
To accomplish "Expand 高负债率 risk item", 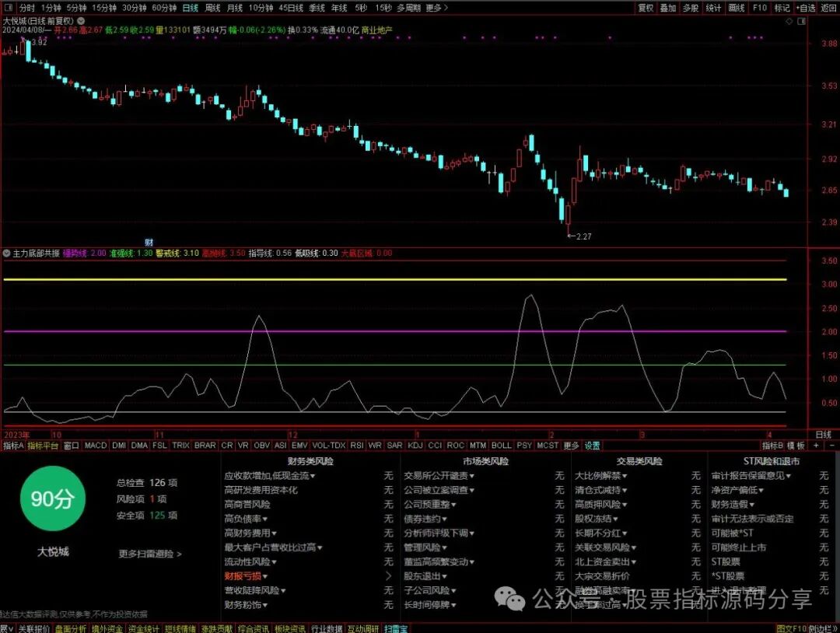I will (246, 519).
